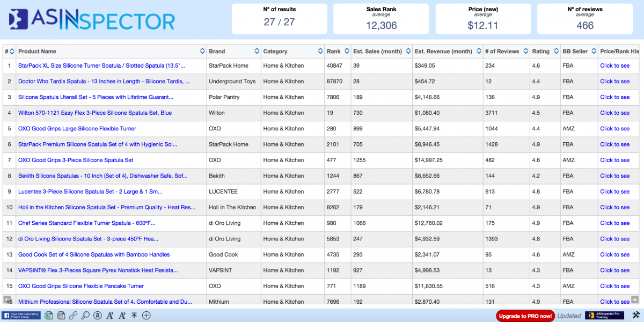Image resolution: width=644 pixels, height=322 pixels.
Task: Sort table by Product Name column arrows
Action: point(202,52)
